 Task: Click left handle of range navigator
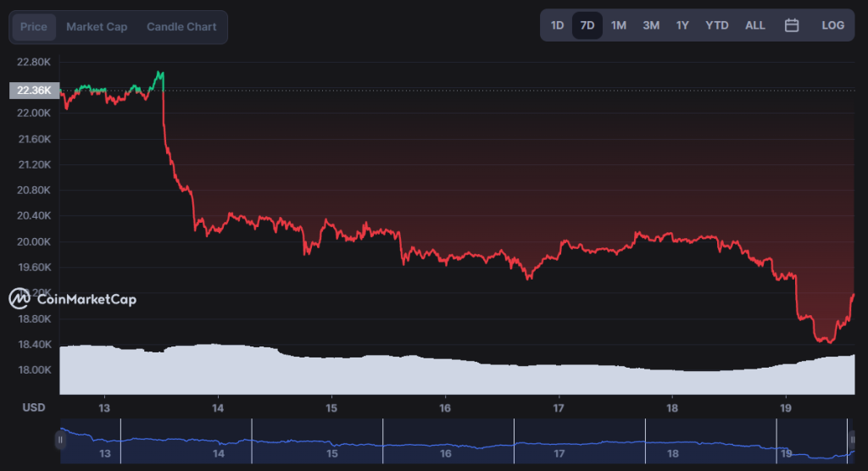point(60,440)
